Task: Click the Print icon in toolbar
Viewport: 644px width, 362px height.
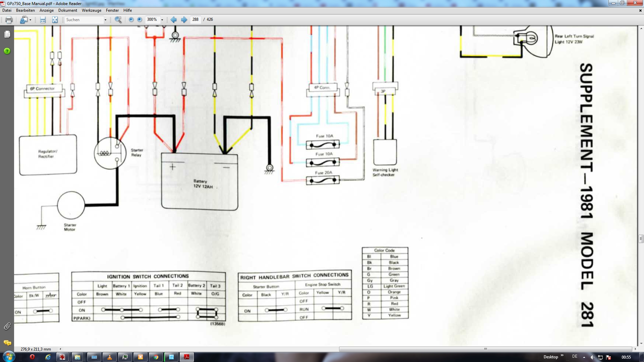Action: click(9, 20)
